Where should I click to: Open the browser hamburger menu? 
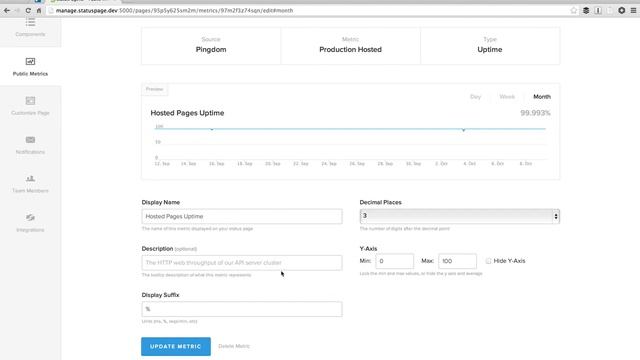point(633,10)
